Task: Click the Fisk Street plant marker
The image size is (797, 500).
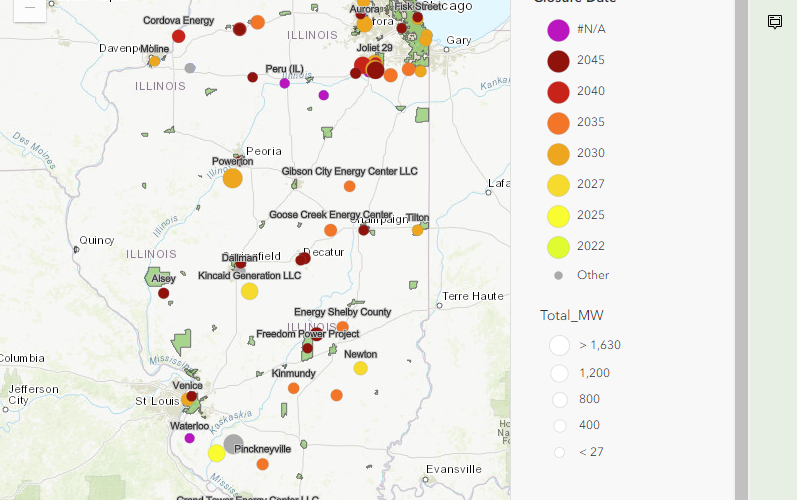Action: click(418, 17)
